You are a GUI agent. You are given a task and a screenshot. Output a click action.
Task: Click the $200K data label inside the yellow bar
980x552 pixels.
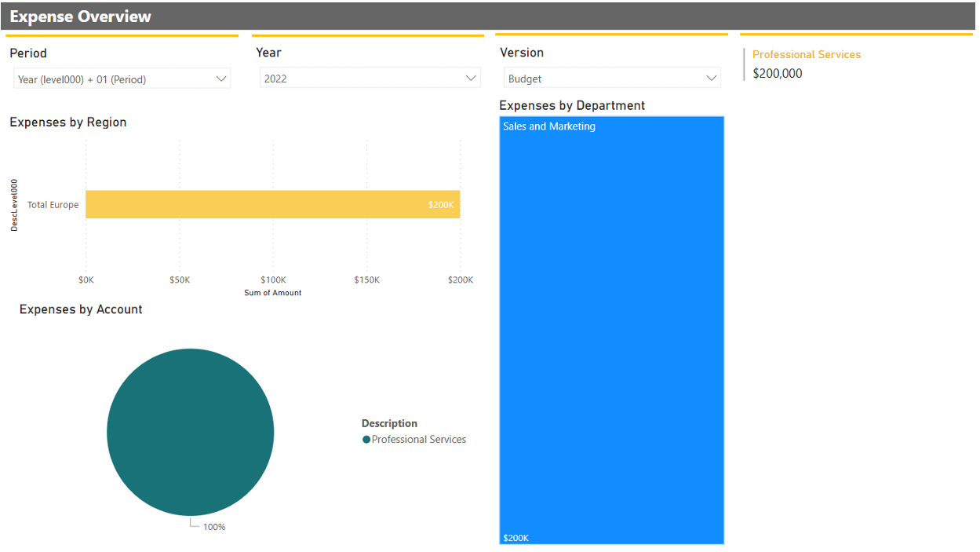[x=441, y=205]
